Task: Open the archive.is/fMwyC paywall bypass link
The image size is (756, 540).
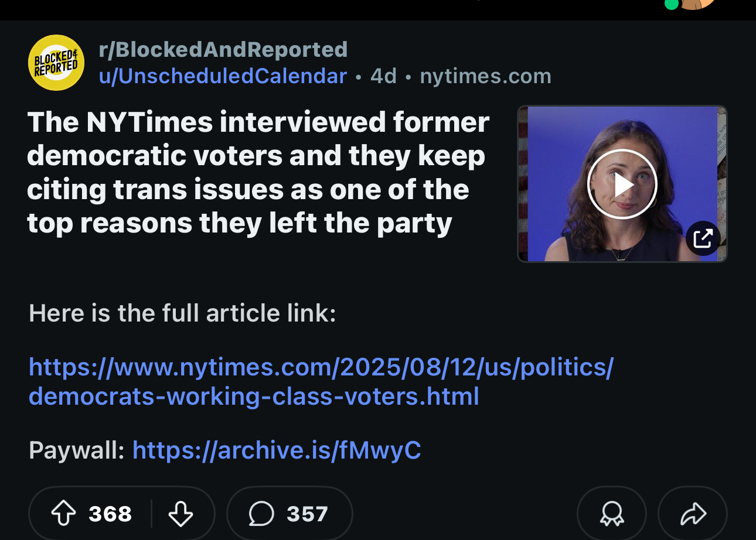Action: coord(277,450)
